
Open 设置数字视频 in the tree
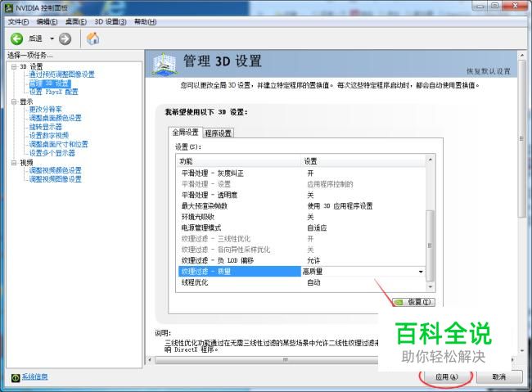pos(49,135)
